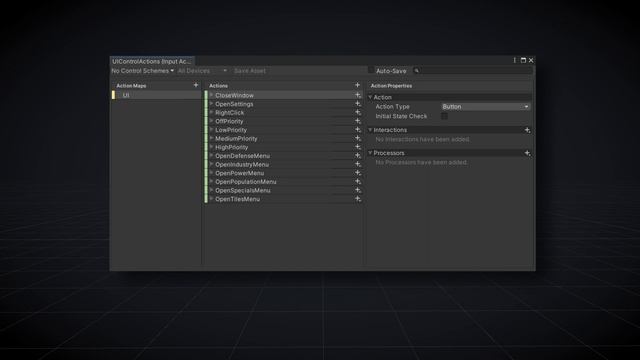Add binding to OffPriority action
This screenshot has height=360, width=640.
click(x=358, y=121)
